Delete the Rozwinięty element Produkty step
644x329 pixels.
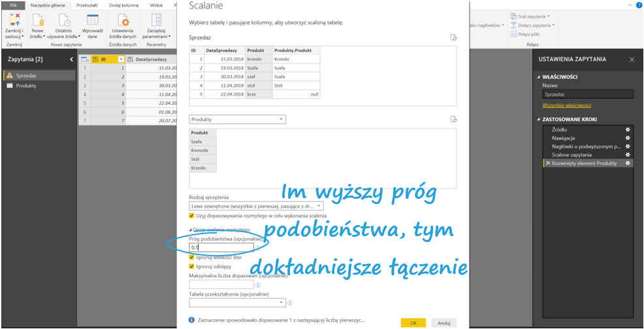tap(547, 163)
